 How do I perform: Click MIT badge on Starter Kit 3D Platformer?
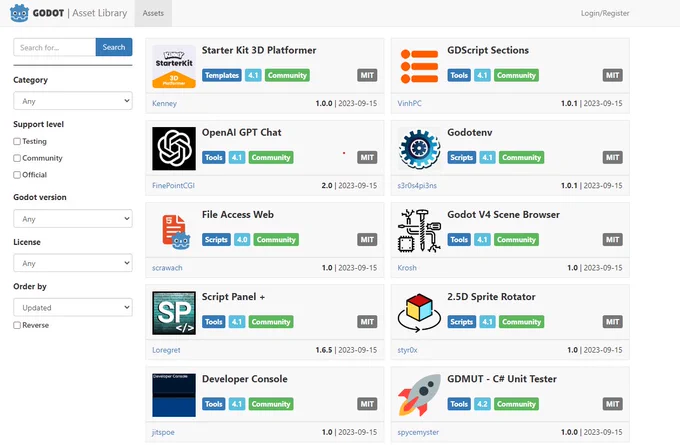[367, 75]
